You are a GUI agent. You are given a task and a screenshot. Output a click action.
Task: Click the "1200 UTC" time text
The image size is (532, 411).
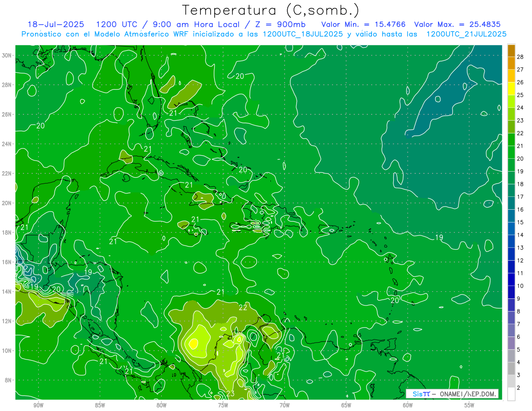(117, 24)
